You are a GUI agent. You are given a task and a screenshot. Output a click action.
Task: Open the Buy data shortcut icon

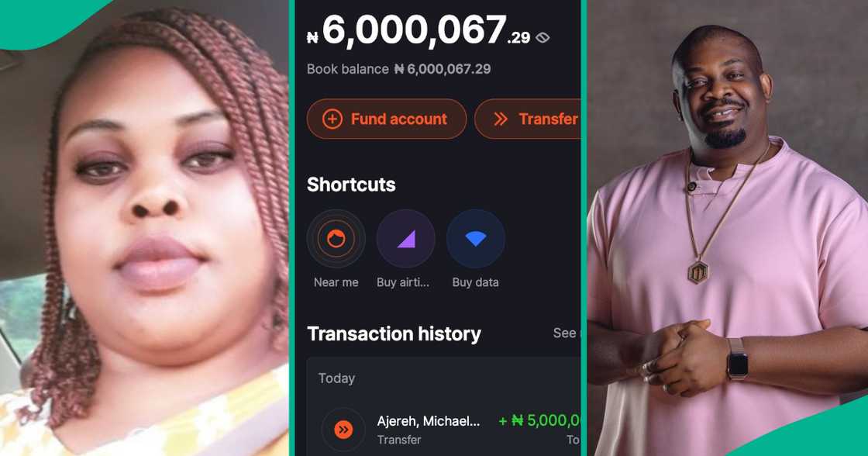476,239
